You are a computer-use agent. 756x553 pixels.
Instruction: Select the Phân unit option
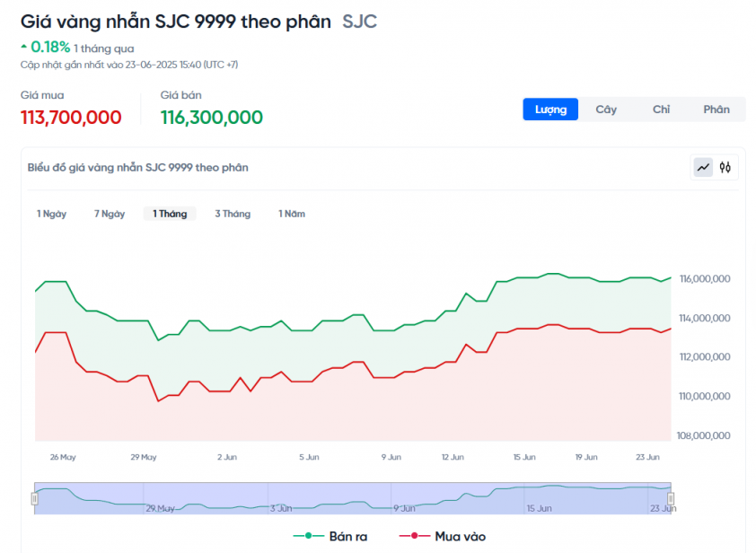(716, 110)
